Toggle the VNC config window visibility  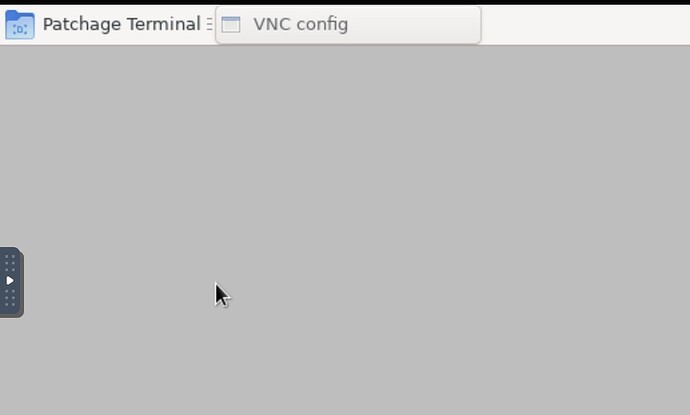348,25
